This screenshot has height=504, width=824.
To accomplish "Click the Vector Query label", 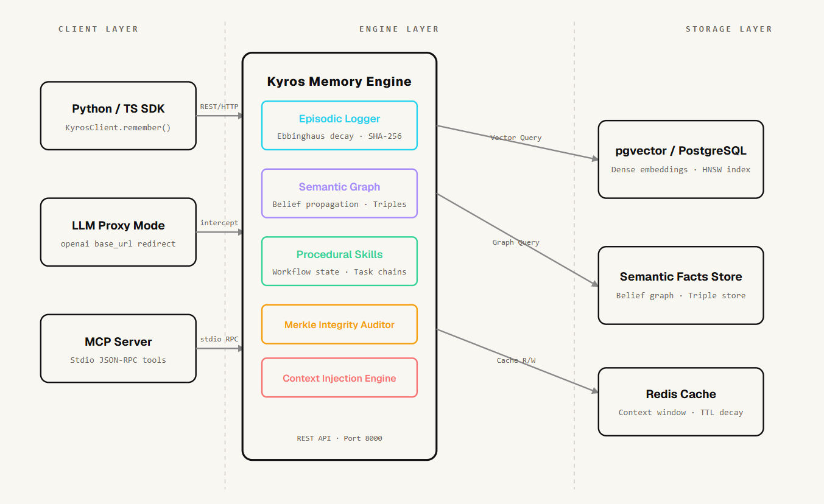I will [x=516, y=138].
